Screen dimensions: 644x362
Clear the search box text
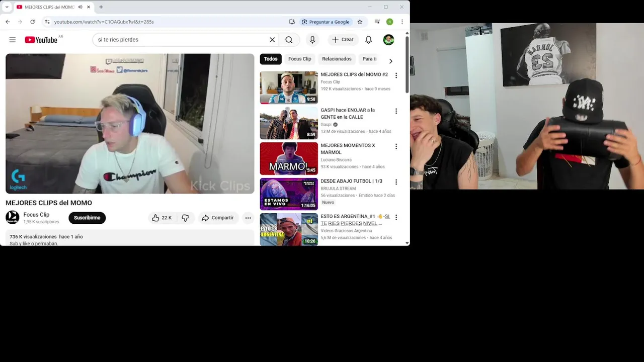coord(272,40)
